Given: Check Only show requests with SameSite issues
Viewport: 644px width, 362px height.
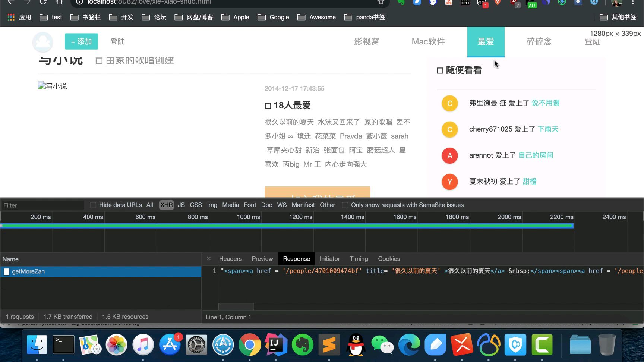Looking at the screenshot, I should coord(345,205).
